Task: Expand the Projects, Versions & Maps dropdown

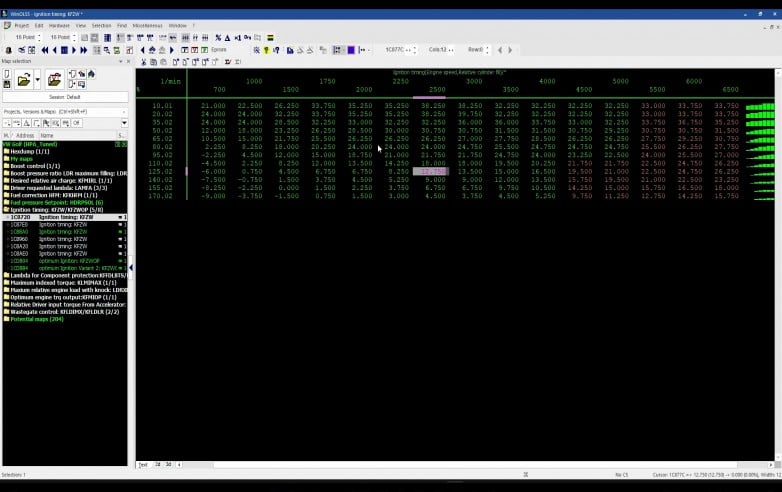Action: (123, 111)
